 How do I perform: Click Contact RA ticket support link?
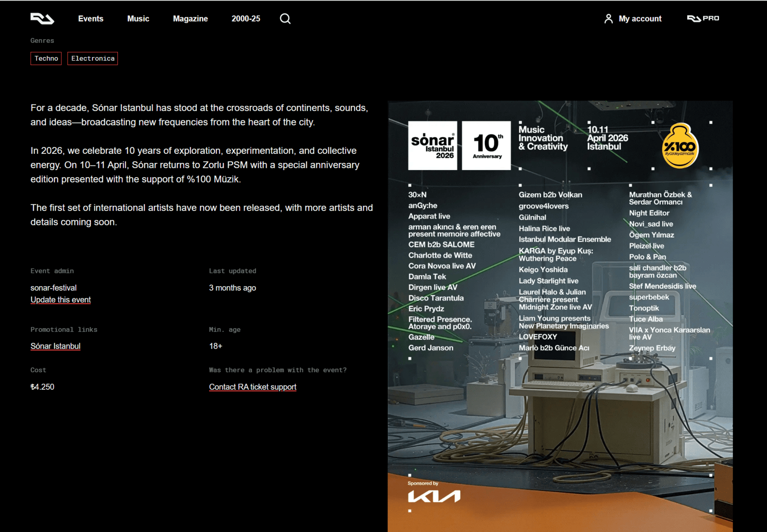253,387
